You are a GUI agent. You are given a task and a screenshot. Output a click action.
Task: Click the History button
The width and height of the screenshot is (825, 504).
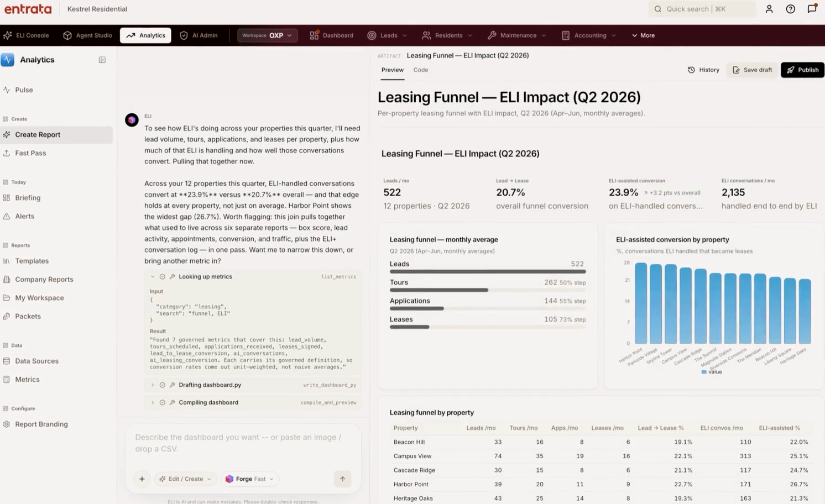(x=703, y=70)
